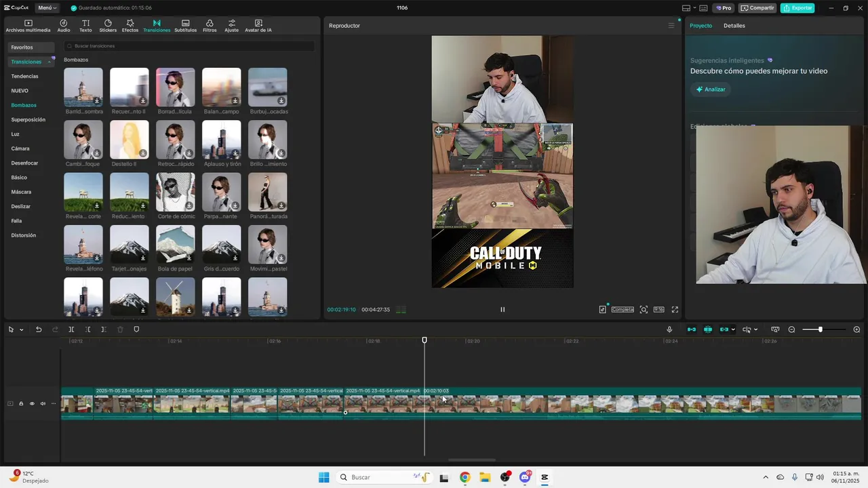Hide the main video track with eye icon
The width and height of the screenshot is (868, 488).
(32, 403)
